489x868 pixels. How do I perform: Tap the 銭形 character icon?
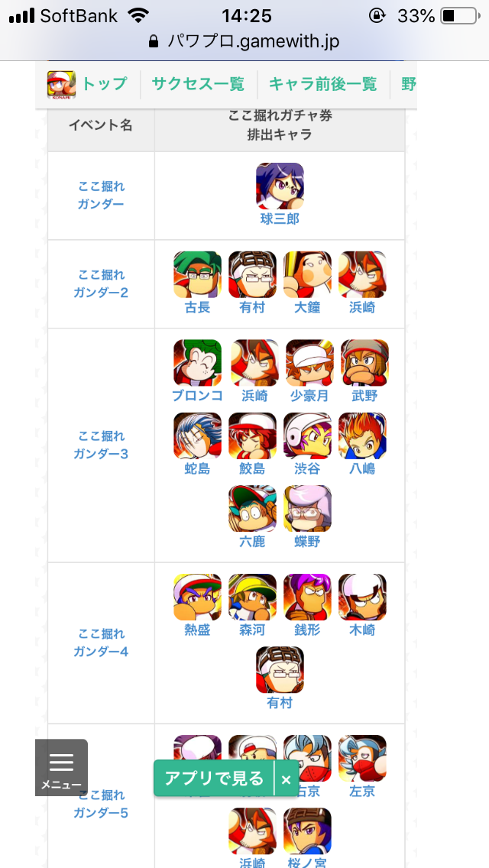[307, 598]
